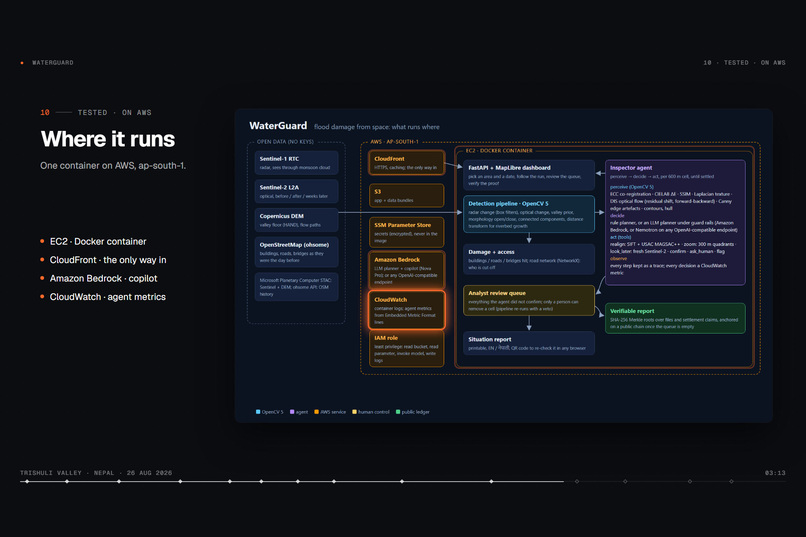The width and height of the screenshot is (806, 537).
Task: Click the 'Amazon Bedrock · copilot' bullet
Action: coord(103,279)
